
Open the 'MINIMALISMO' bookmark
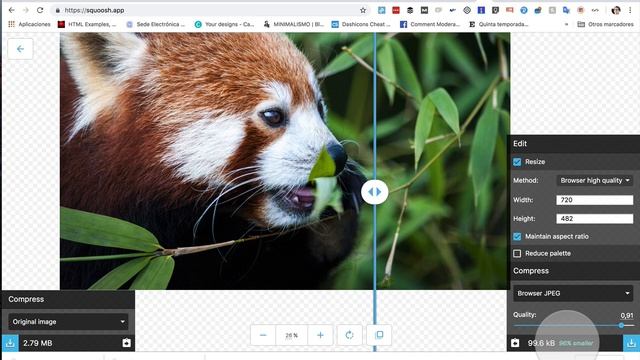[x=293, y=24]
